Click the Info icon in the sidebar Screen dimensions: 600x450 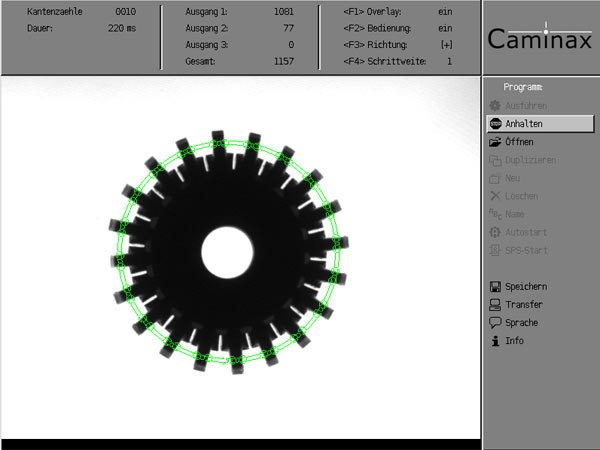(495, 341)
